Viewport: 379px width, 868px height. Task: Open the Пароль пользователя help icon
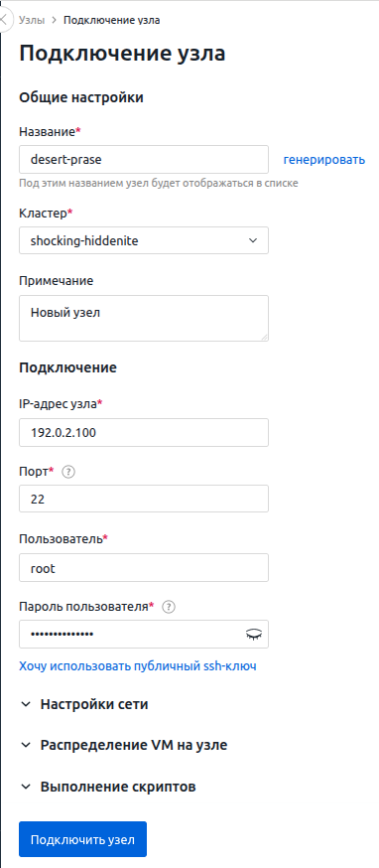point(169,607)
